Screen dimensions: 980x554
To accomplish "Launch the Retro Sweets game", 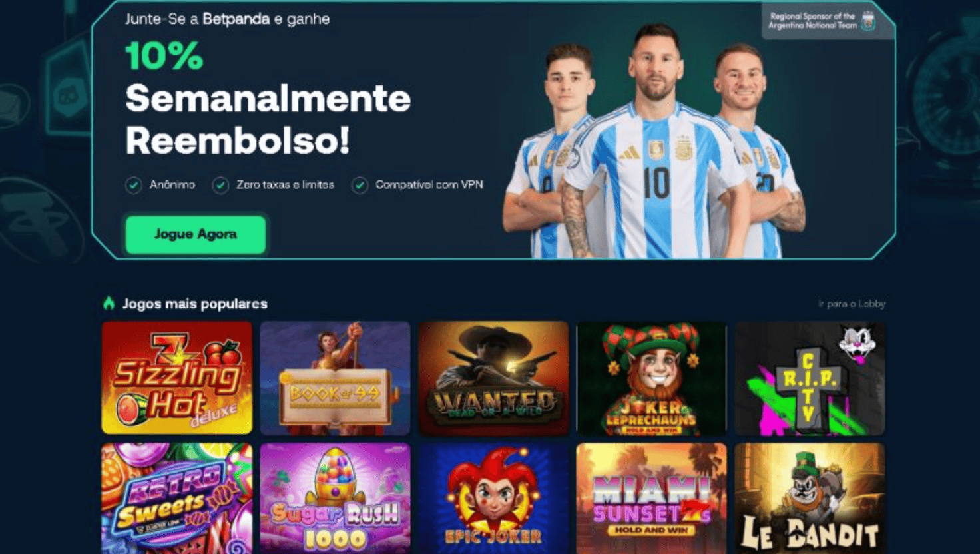I will (x=177, y=499).
